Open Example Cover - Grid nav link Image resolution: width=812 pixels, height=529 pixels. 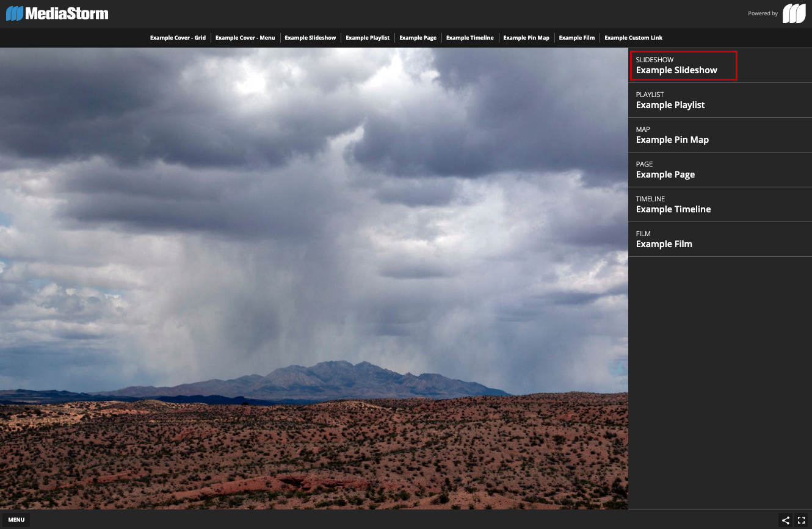pos(178,38)
